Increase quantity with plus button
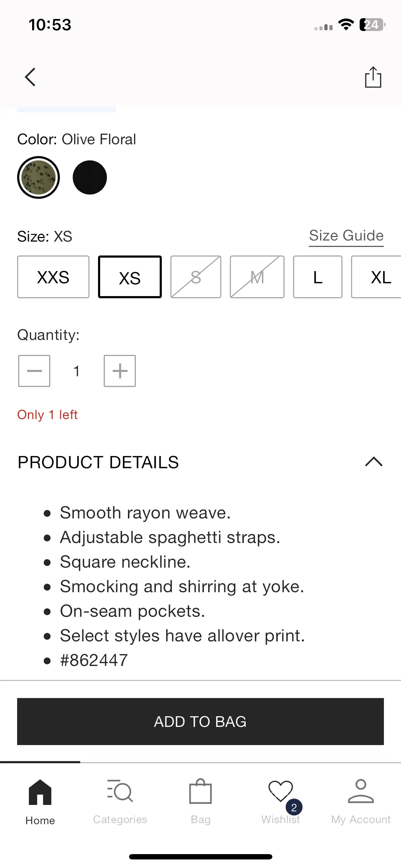 pos(120,371)
